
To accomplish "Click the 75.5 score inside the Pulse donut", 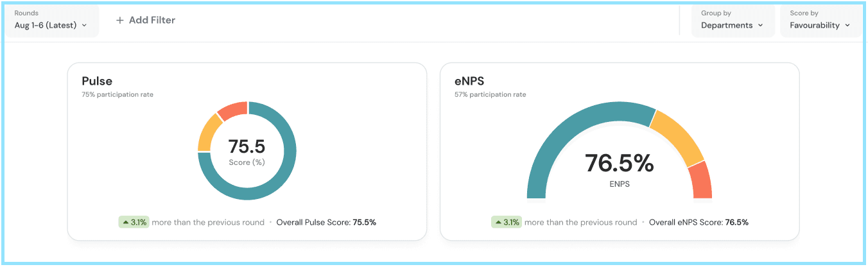I will (x=247, y=147).
